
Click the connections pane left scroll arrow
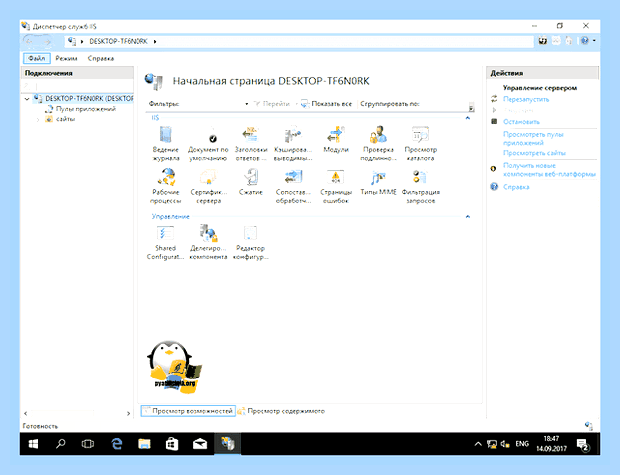[x=26, y=413]
